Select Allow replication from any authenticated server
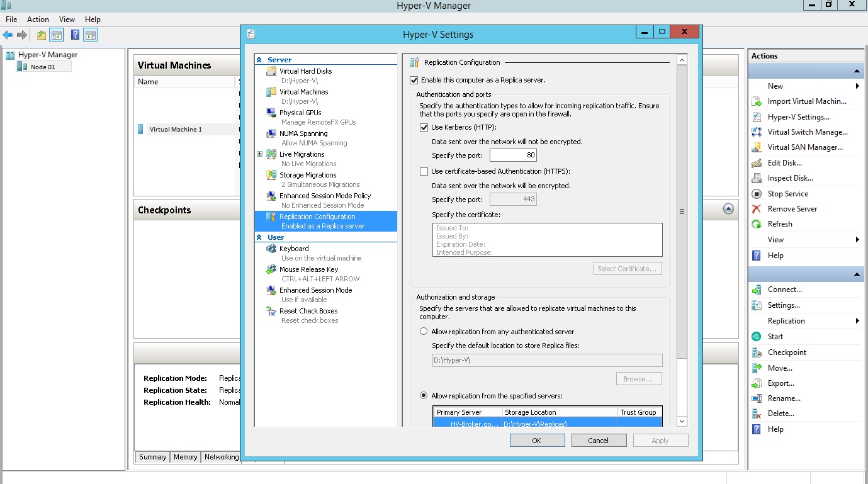This screenshot has height=484, width=868. 423,331
